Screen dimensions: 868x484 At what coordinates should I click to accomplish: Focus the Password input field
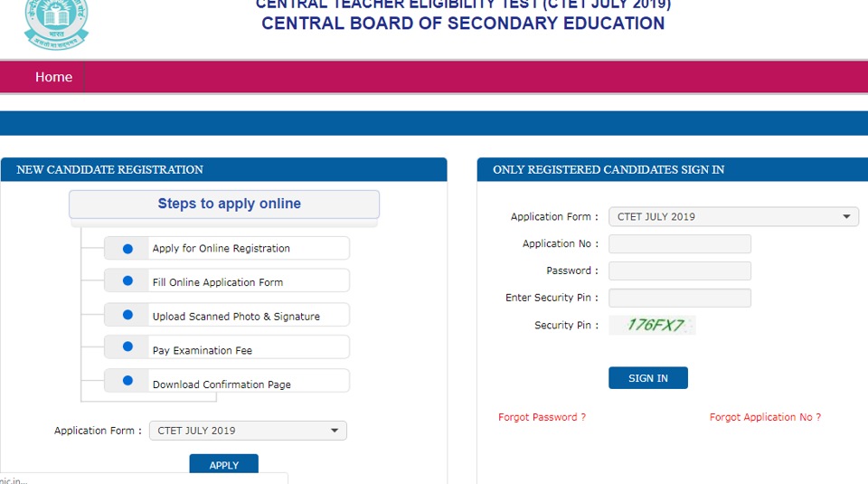point(680,270)
